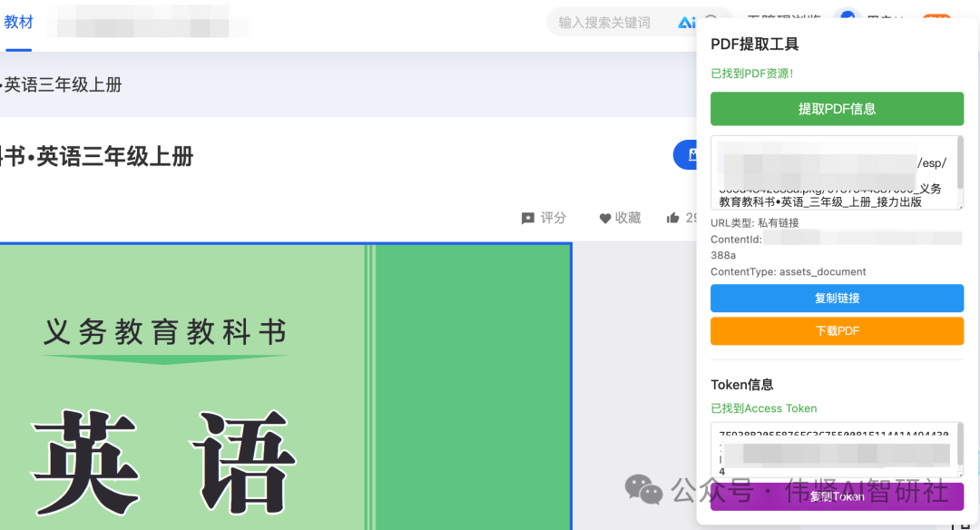Click the blue 复制链接 button
980x530 pixels.
point(837,298)
